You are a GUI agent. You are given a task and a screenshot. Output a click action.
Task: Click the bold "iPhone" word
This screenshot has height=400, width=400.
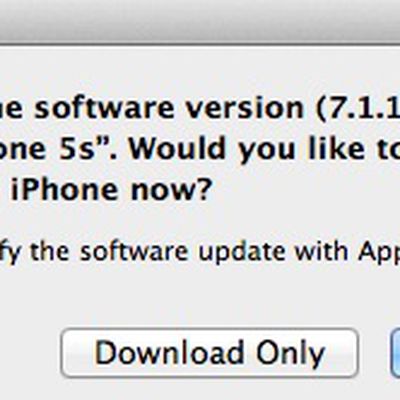[x=64, y=189]
